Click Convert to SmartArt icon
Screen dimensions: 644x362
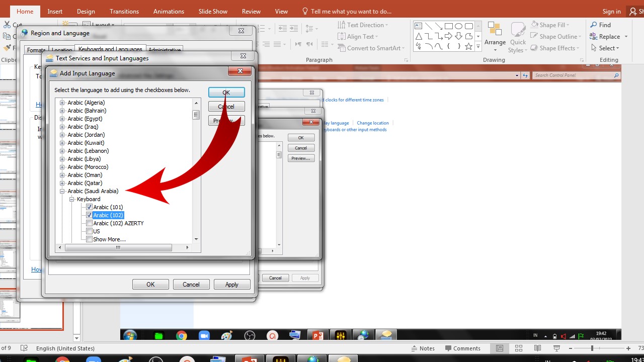pyautogui.click(x=341, y=48)
